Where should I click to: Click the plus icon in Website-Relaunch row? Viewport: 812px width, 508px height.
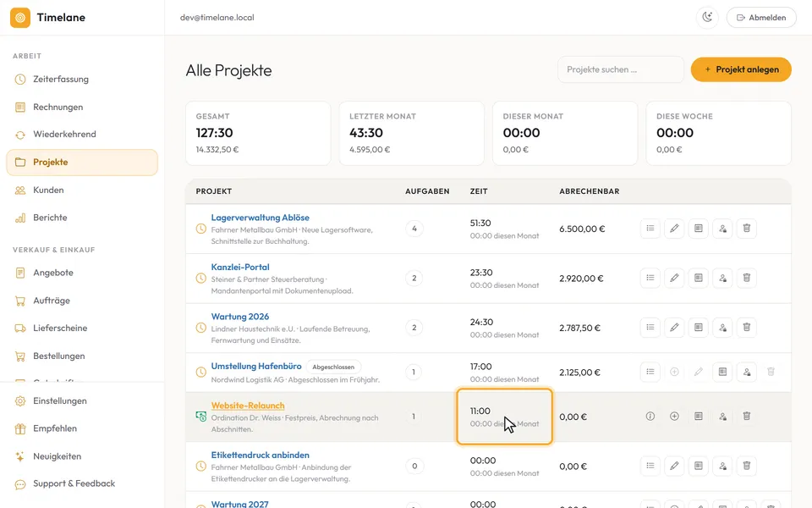point(674,417)
